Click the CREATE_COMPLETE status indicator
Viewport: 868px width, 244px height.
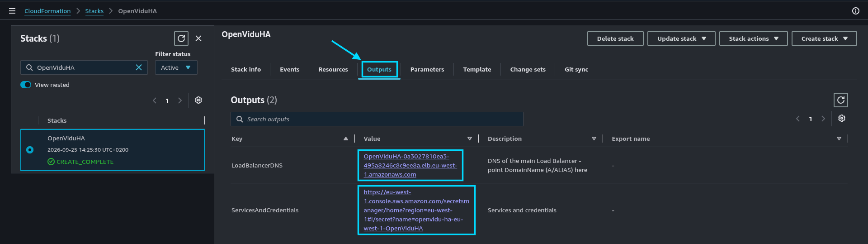point(80,162)
